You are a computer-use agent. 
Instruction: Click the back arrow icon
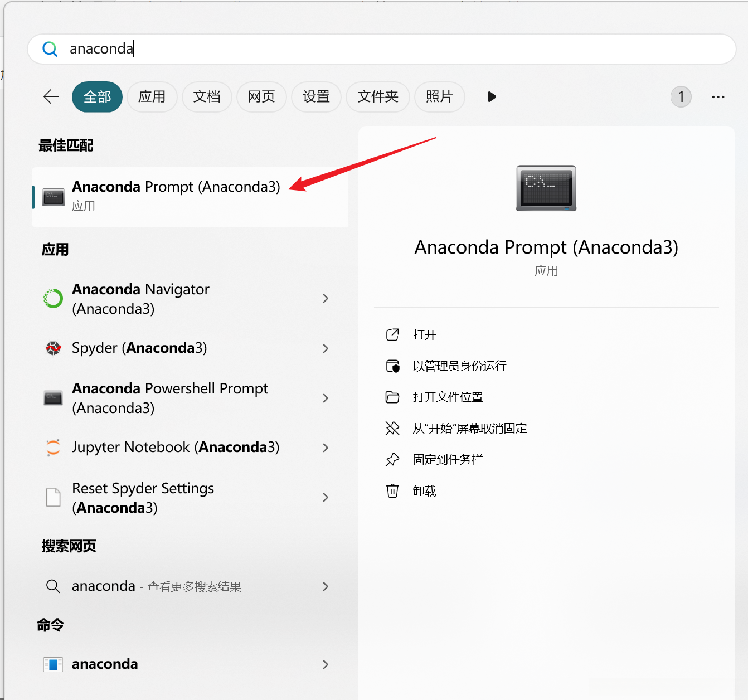(51, 96)
